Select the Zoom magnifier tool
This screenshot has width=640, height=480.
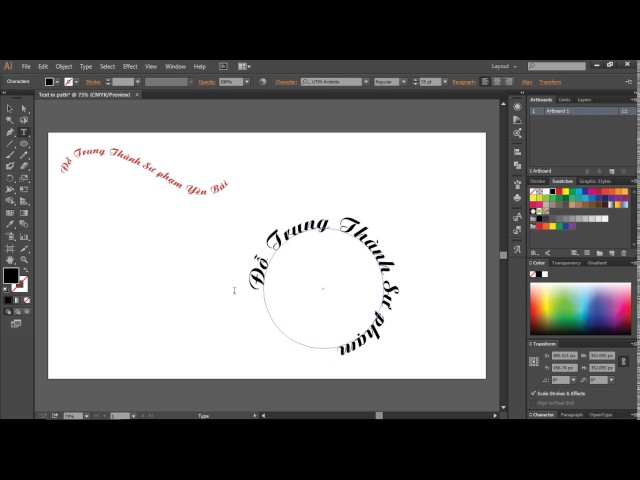(x=24, y=259)
